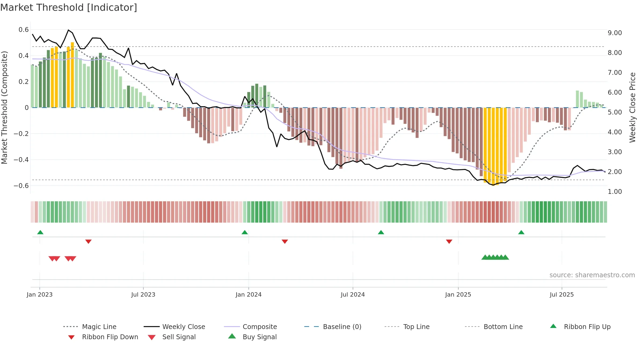644x362 pixels.
Task: Click the −0.6 left axis tick label
Action: click(x=21, y=186)
